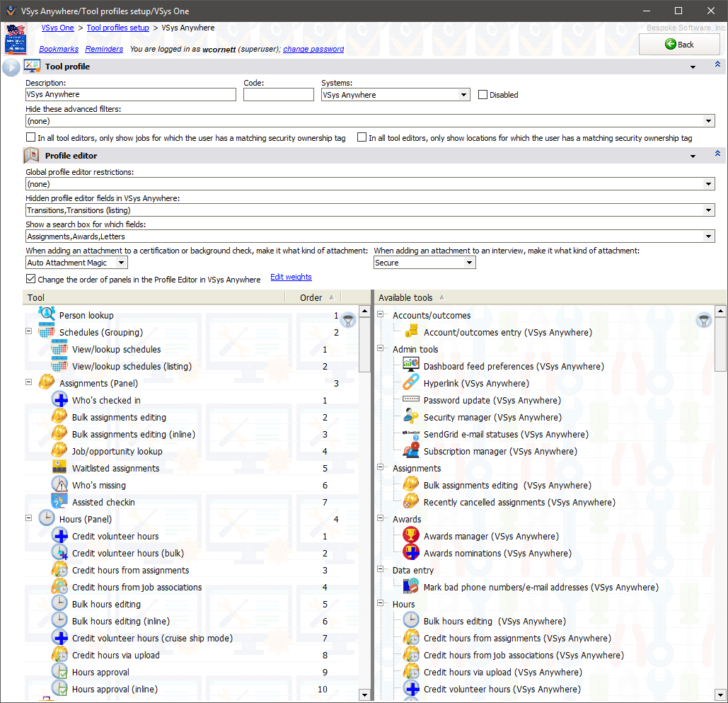Image resolution: width=728 pixels, height=703 pixels.
Task: Open the Reminders menu link
Action: pos(104,50)
